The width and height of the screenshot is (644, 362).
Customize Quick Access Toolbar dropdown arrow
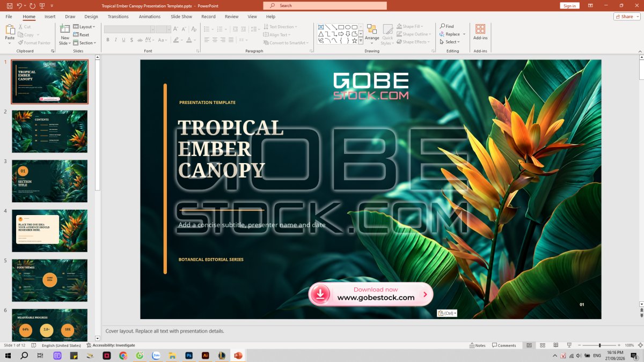[x=52, y=5]
